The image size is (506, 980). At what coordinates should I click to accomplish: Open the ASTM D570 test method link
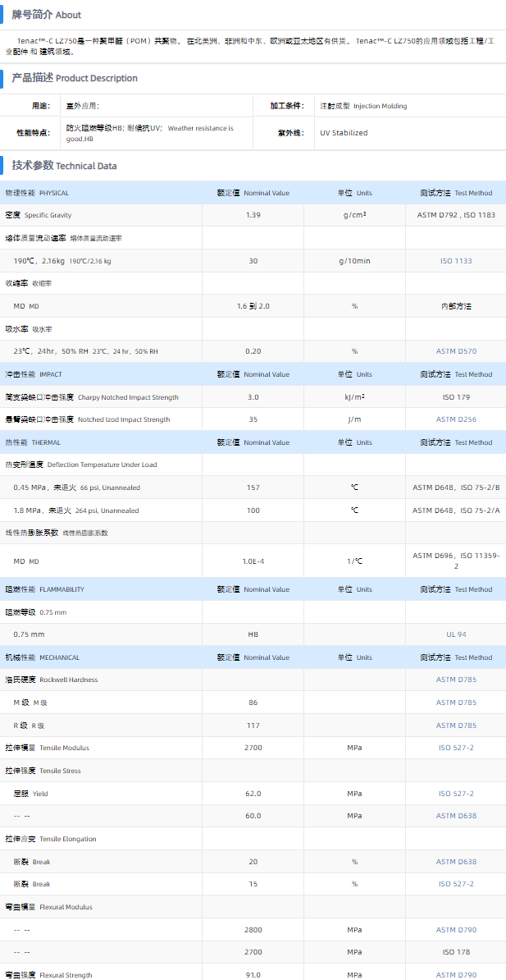pyautogui.click(x=456, y=351)
